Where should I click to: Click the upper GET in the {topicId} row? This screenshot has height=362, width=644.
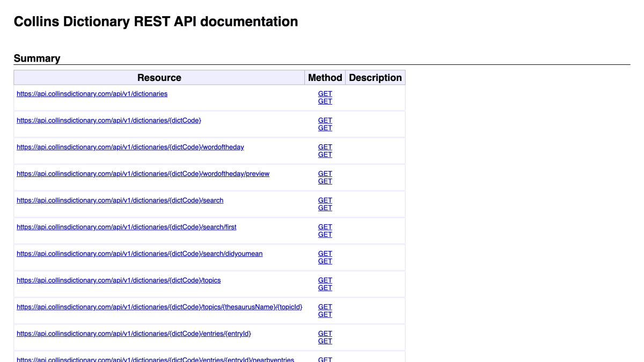coord(325,307)
